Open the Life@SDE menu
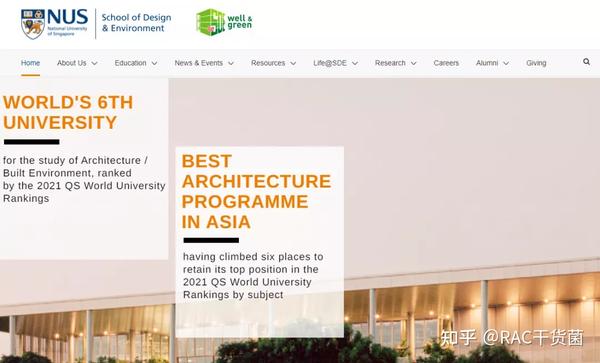Image resolution: width=600 pixels, height=363 pixels. pyautogui.click(x=330, y=63)
